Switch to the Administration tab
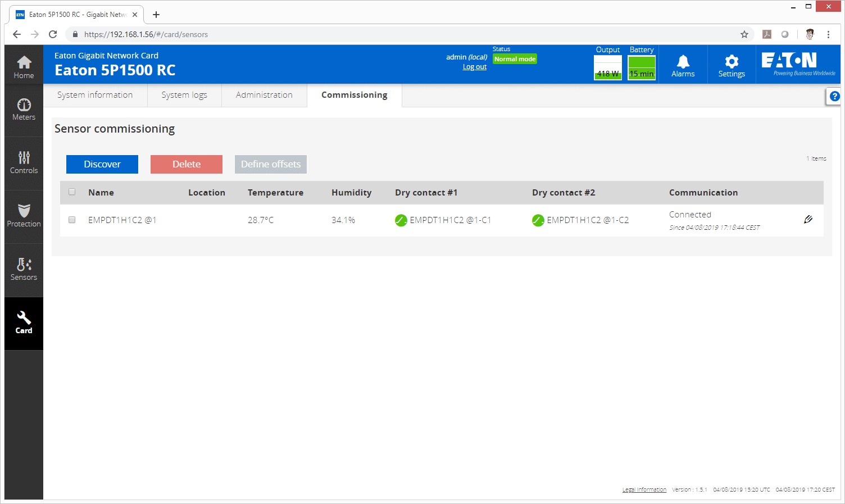Image resolution: width=845 pixels, height=504 pixels. [264, 95]
